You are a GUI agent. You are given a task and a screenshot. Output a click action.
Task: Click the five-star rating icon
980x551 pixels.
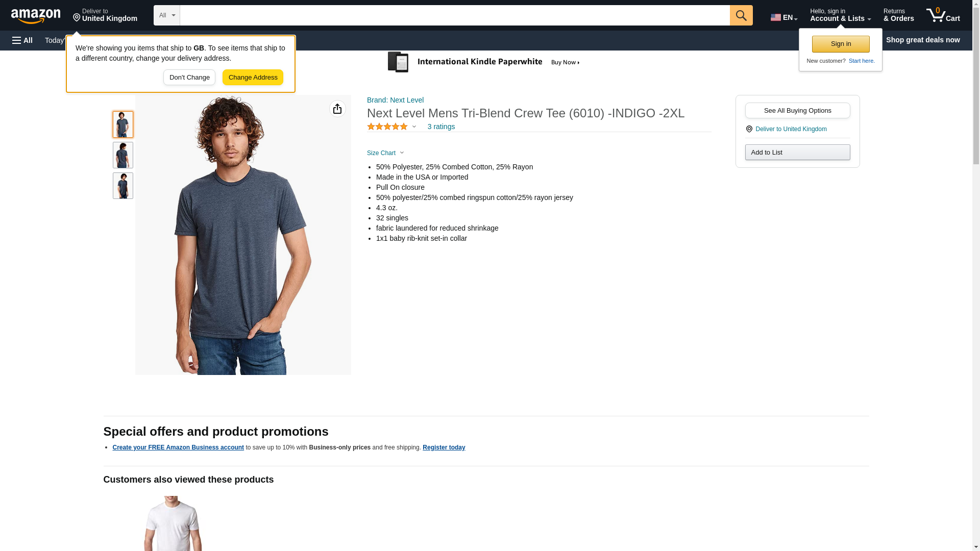(x=387, y=127)
